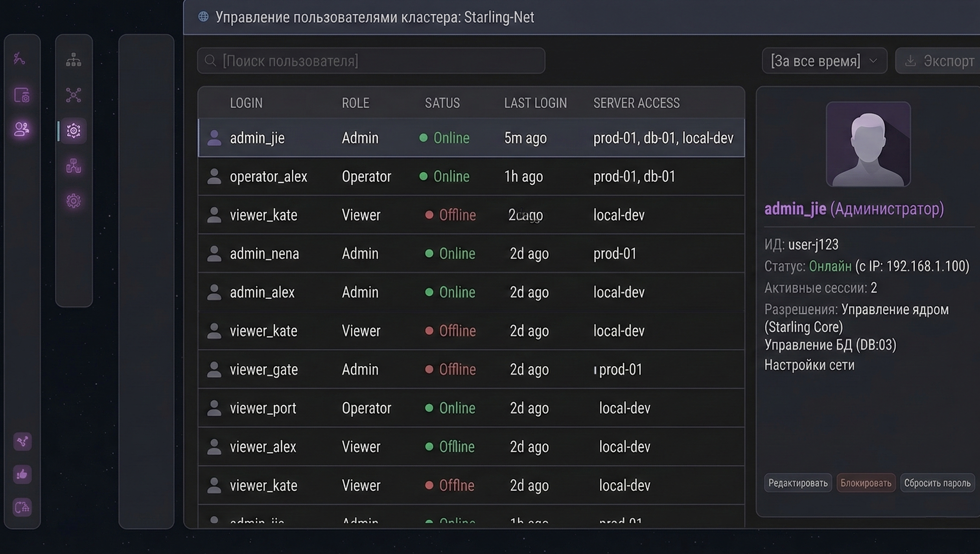Open the users management sidebar icon
Image resolution: width=980 pixels, height=554 pixels.
coord(22,129)
